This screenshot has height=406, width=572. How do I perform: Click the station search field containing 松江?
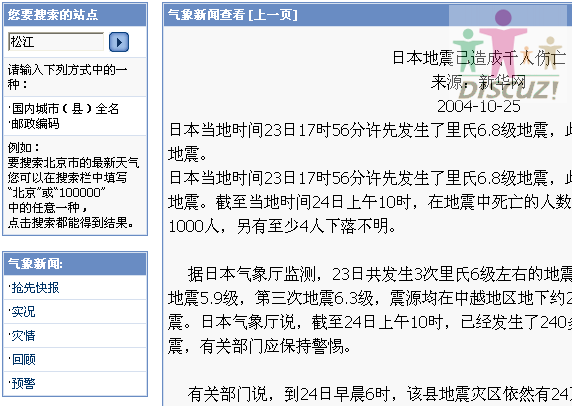56,42
